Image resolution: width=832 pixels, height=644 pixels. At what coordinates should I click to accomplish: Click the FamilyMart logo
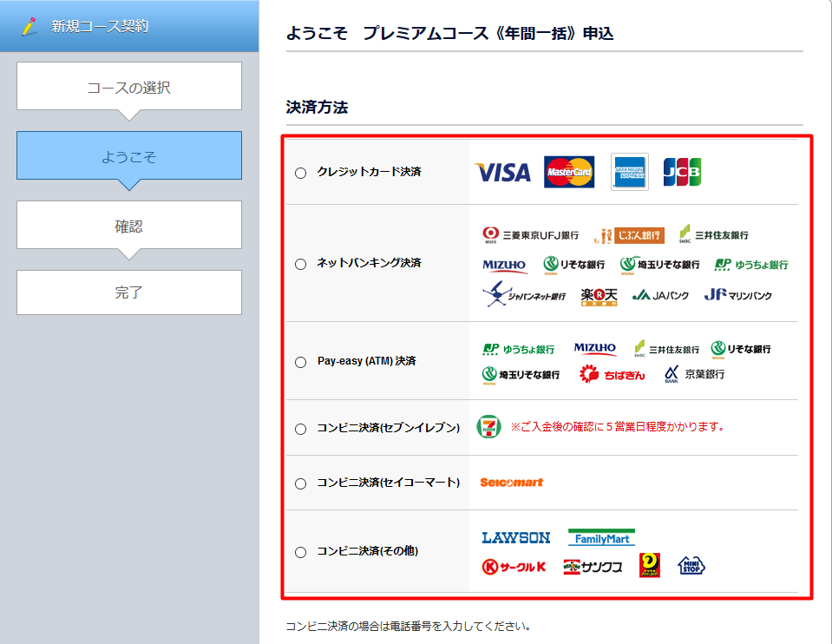tap(601, 536)
